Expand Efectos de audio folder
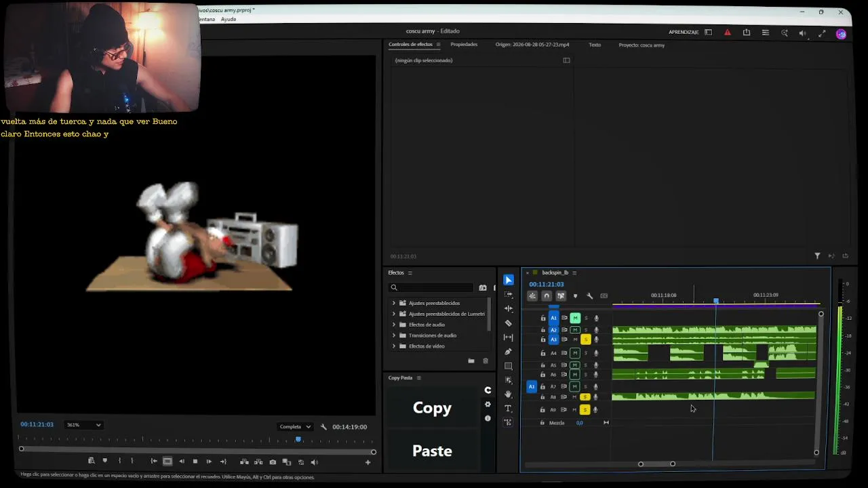The width and height of the screenshot is (868, 488). pos(394,325)
